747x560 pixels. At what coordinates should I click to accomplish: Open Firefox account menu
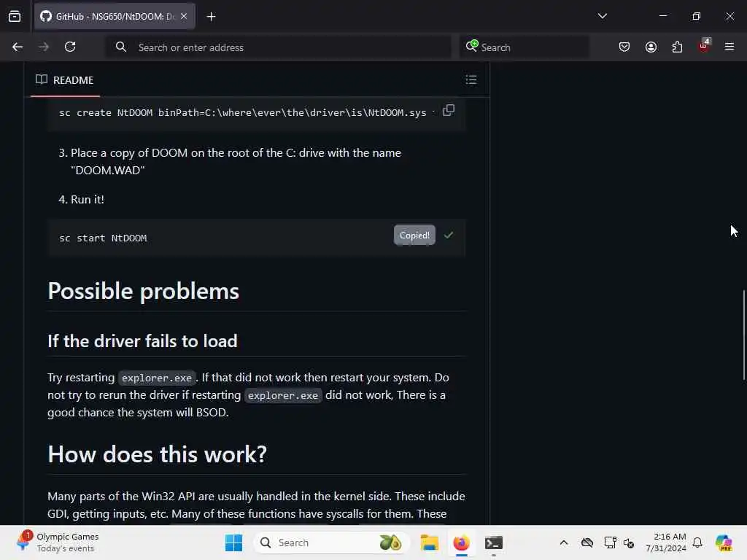pos(651,47)
